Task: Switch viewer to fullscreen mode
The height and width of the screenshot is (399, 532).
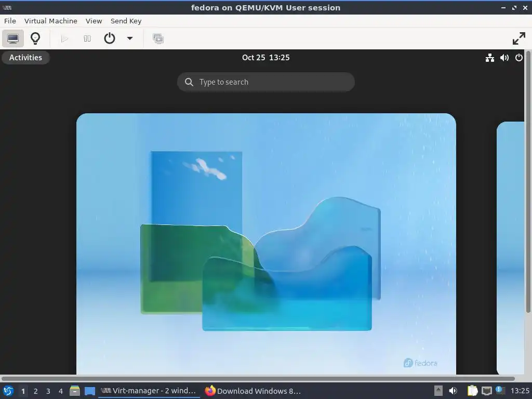Action: (519, 38)
